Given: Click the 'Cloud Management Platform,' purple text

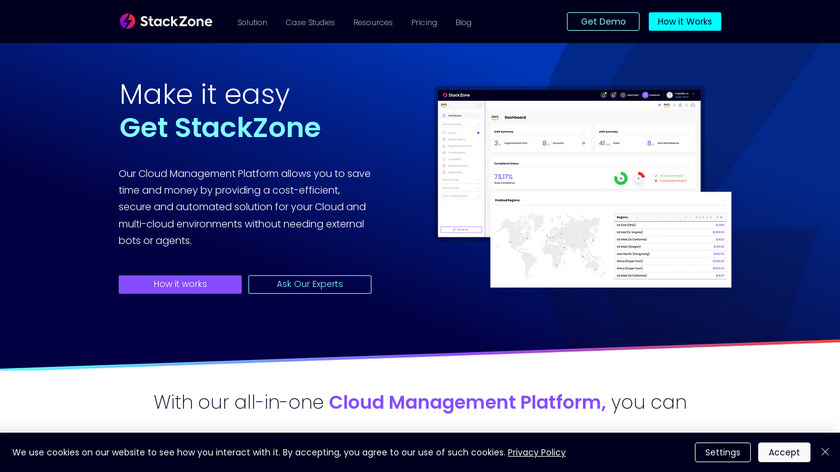Looking at the screenshot, I should [x=467, y=402].
